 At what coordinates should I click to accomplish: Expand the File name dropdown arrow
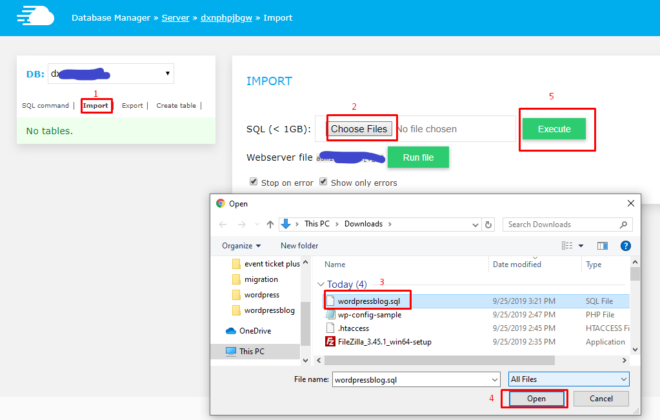coord(495,380)
